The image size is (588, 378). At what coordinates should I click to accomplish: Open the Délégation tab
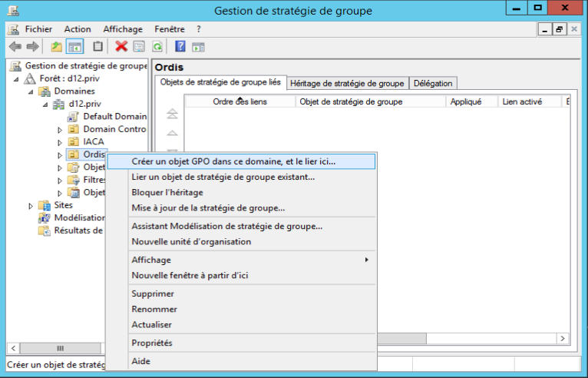[434, 83]
